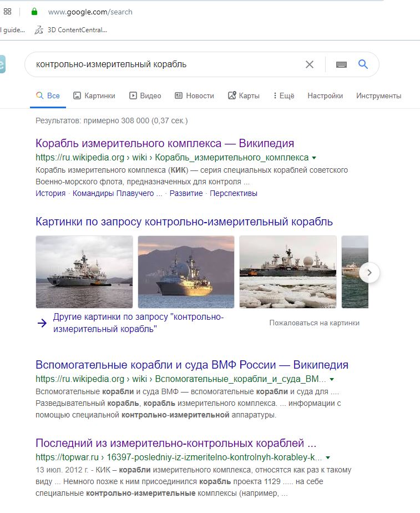Open the first ship image thumbnail
420x513 pixels.
tap(84, 272)
